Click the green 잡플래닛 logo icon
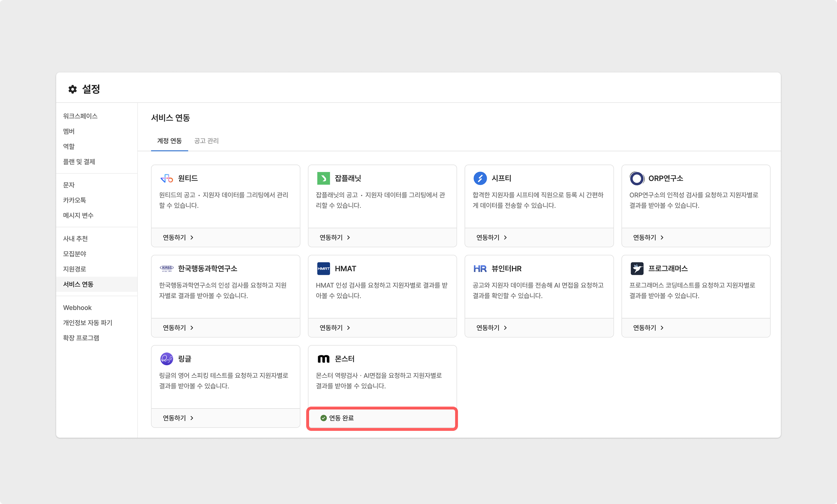The height and width of the screenshot is (504, 837). [x=323, y=178]
